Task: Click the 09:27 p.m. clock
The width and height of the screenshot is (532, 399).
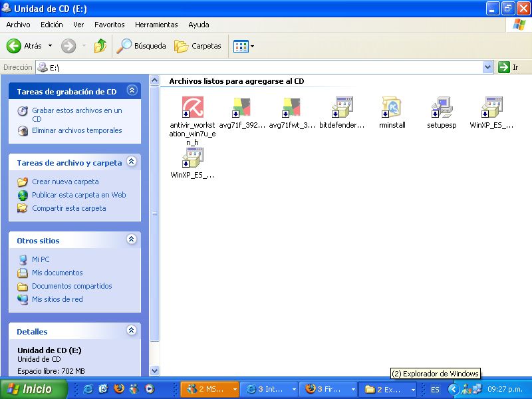Action: point(505,389)
